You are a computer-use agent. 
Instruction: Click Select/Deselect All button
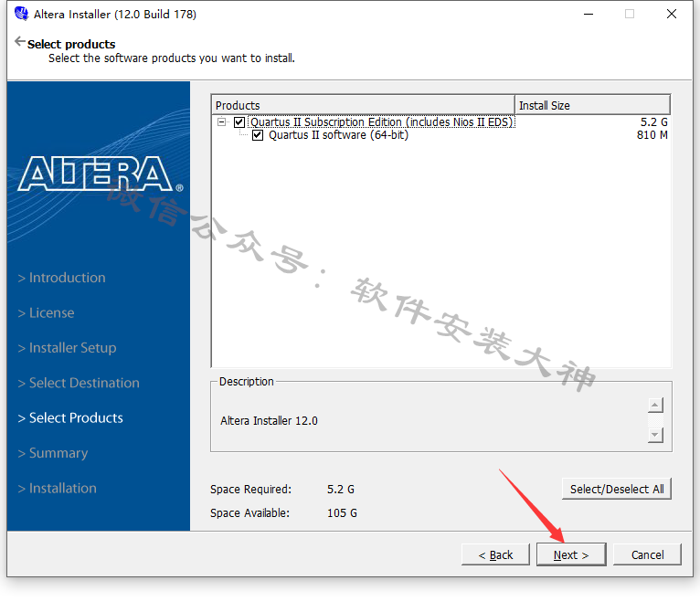[x=617, y=490]
